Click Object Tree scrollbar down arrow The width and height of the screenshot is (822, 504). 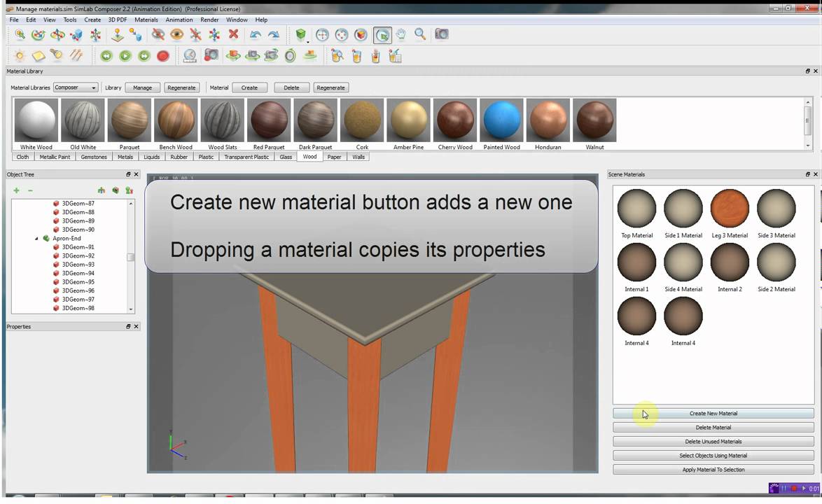130,309
